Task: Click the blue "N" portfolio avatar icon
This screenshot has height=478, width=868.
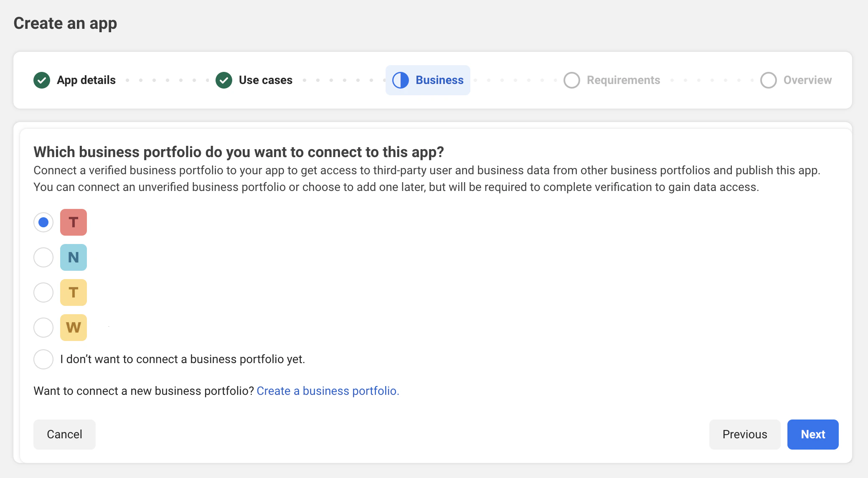Action: (73, 257)
